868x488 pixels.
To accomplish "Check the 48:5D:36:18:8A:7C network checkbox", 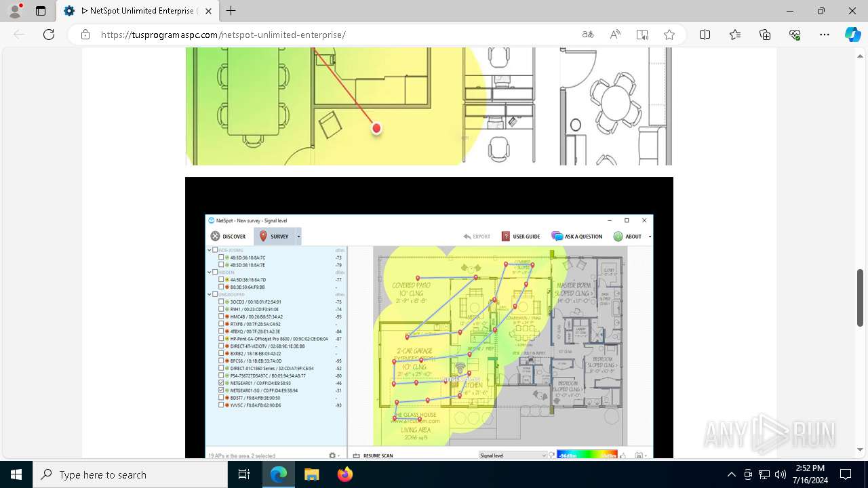I will [x=222, y=258].
